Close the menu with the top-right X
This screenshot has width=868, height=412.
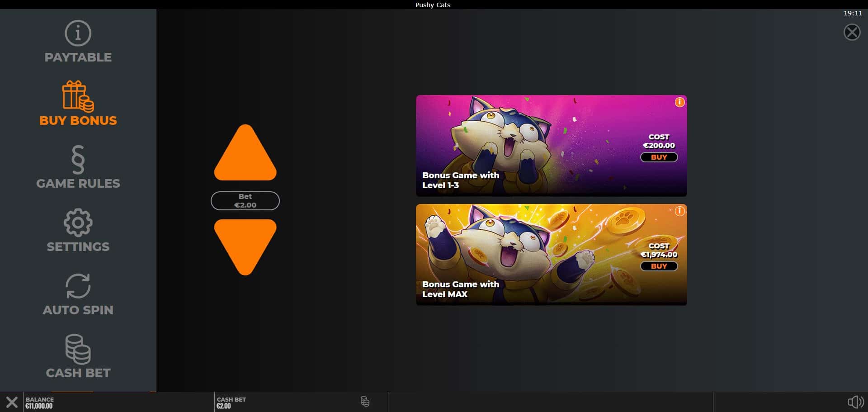852,33
